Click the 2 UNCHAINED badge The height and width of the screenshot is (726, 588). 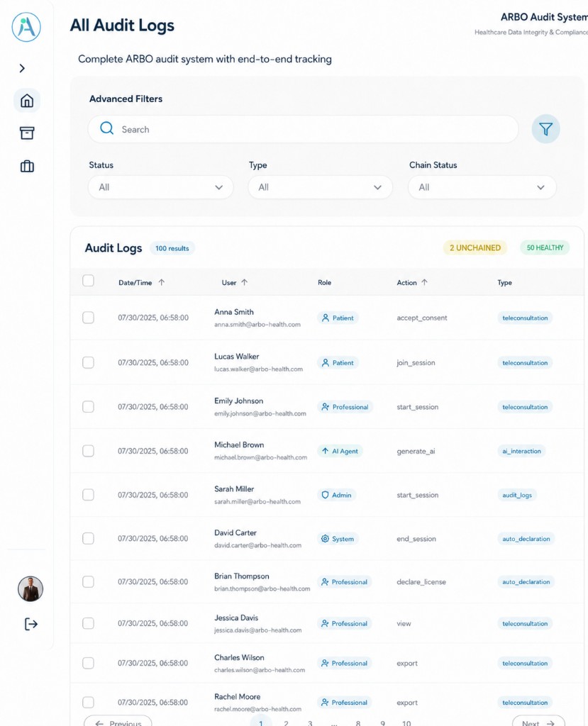pos(475,247)
